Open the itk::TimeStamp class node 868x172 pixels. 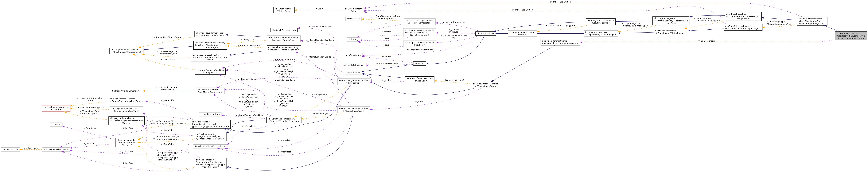pyautogui.click(x=353, y=55)
